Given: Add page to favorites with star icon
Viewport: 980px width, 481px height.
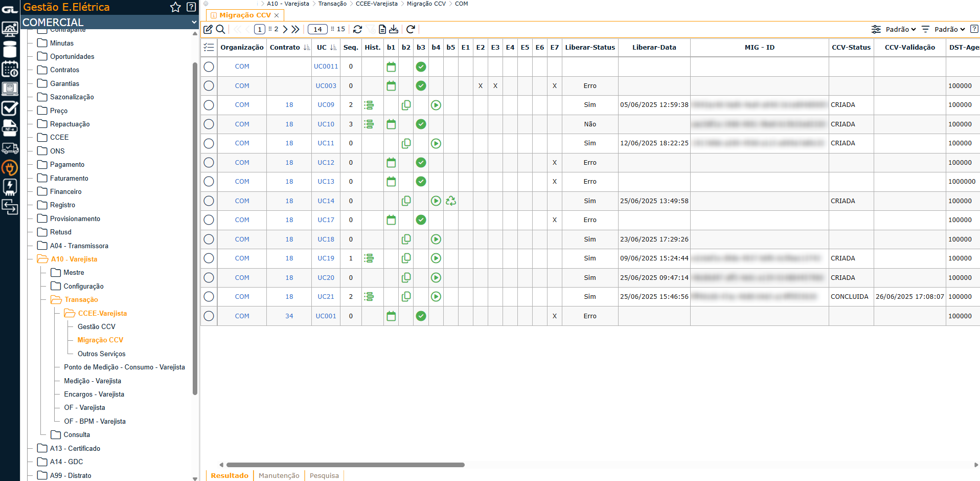Looking at the screenshot, I should coord(175,7).
